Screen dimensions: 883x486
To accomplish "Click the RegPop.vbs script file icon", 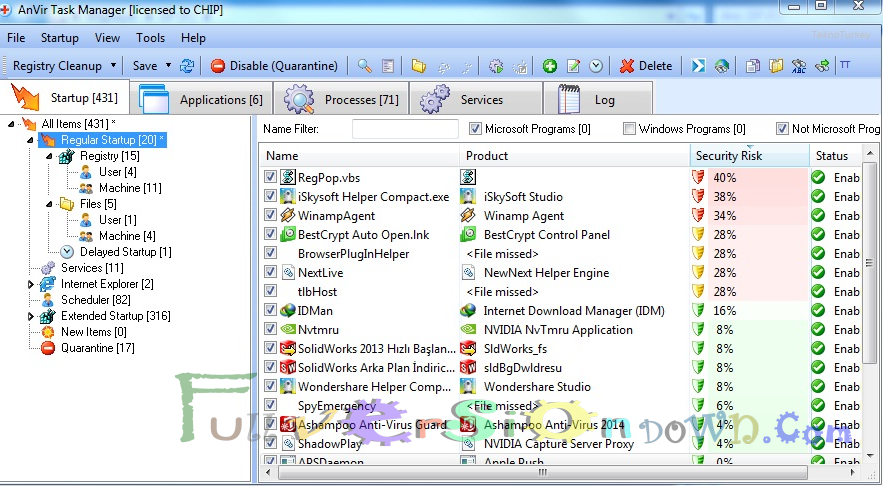I will tap(288, 177).
